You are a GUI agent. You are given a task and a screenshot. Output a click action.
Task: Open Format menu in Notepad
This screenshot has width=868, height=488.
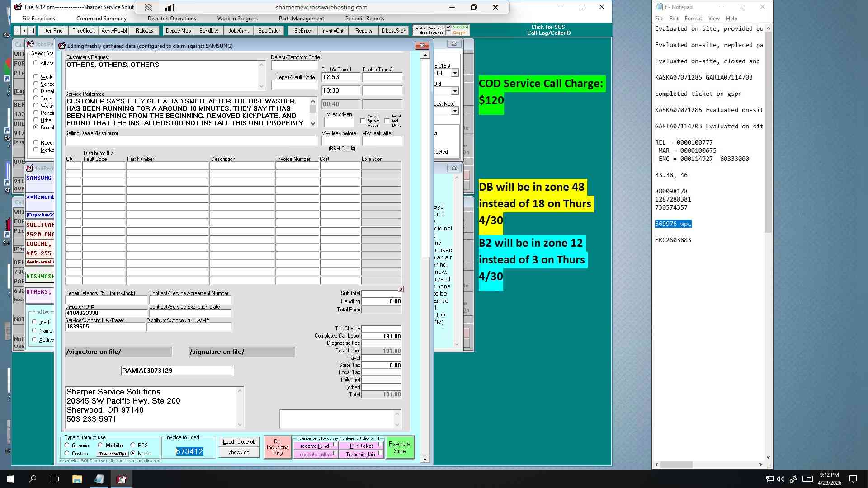693,19
